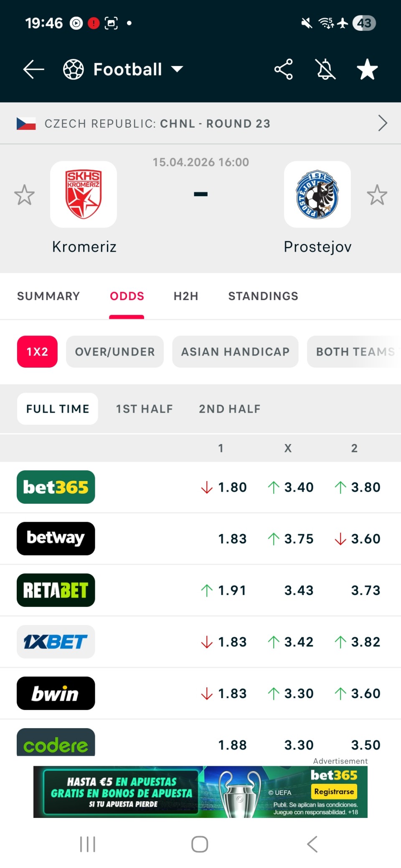Open the Kromeriz team logo
401x868 pixels.
pos(84,194)
